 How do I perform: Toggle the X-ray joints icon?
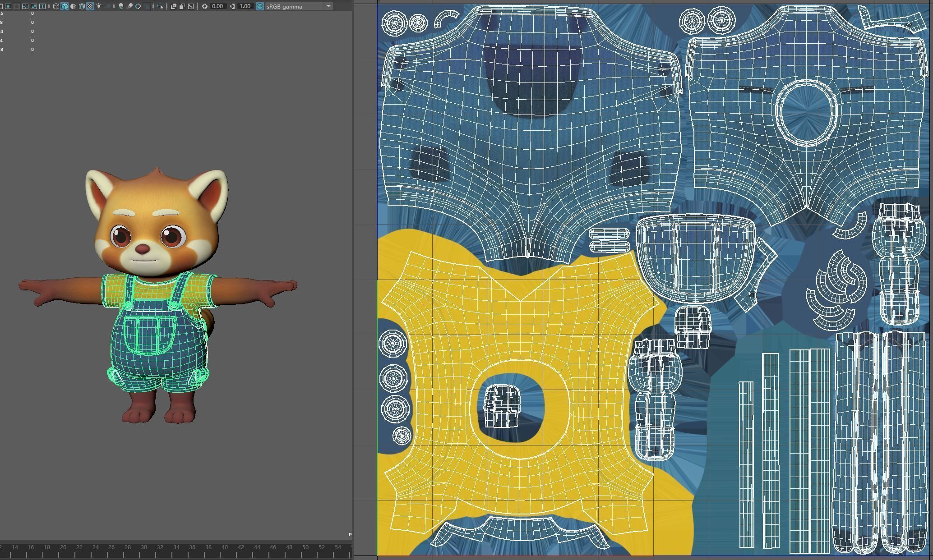[x=191, y=6]
